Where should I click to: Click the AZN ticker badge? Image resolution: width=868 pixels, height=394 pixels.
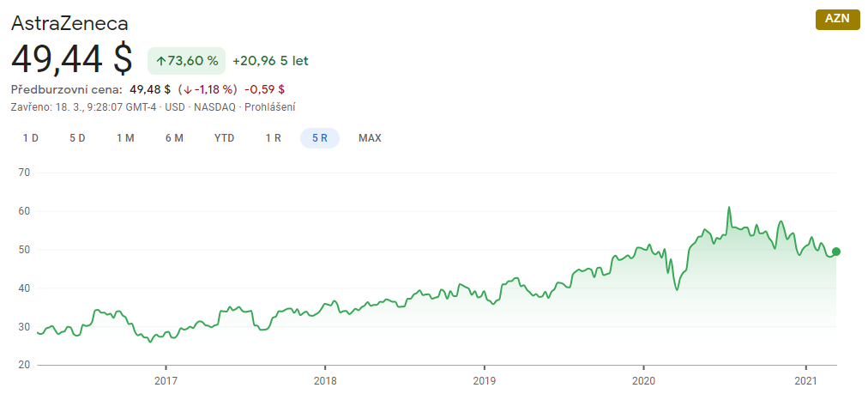pos(838,20)
